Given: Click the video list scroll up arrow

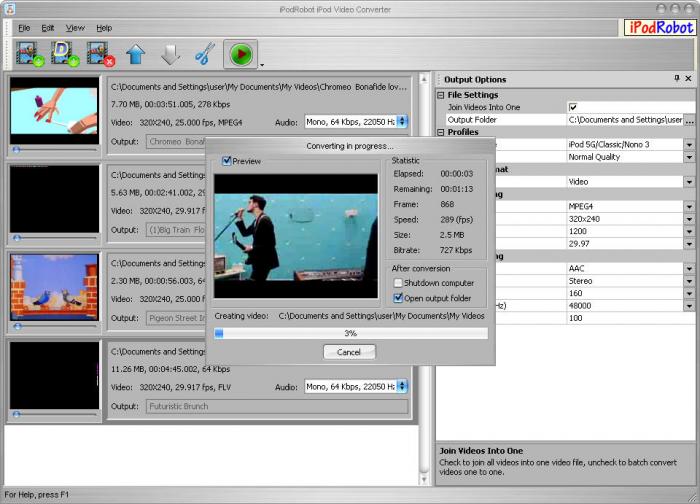Looking at the screenshot, I should click(424, 79).
